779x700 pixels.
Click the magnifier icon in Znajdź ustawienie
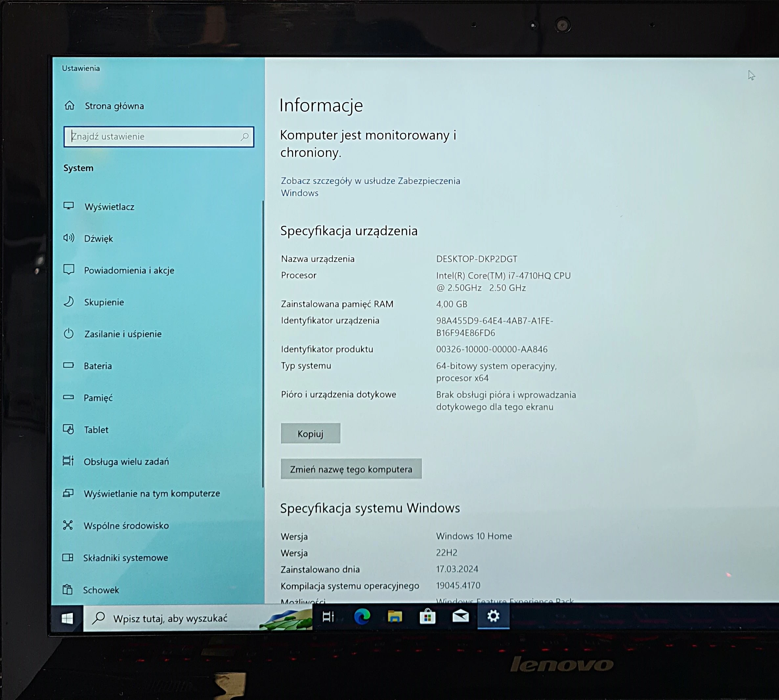(245, 137)
